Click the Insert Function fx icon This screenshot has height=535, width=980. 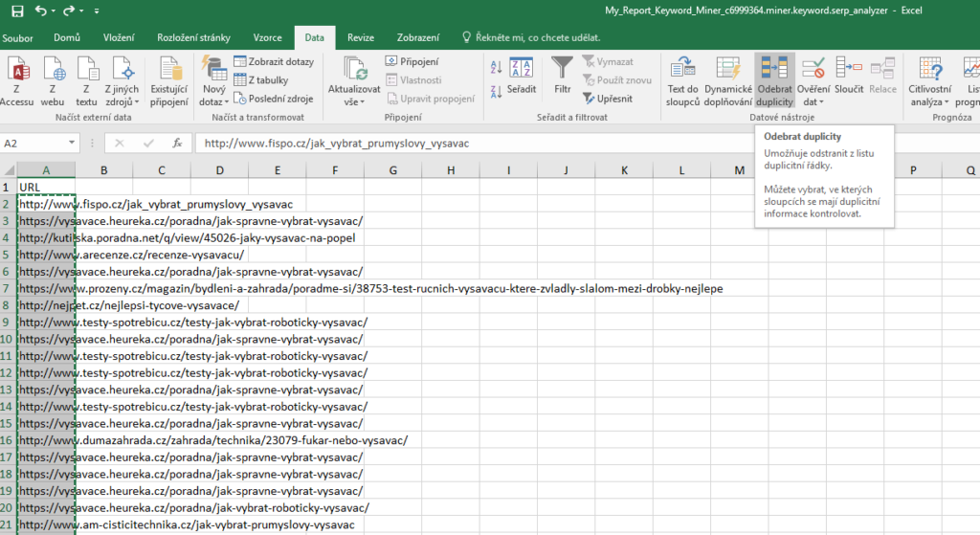(177, 144)
